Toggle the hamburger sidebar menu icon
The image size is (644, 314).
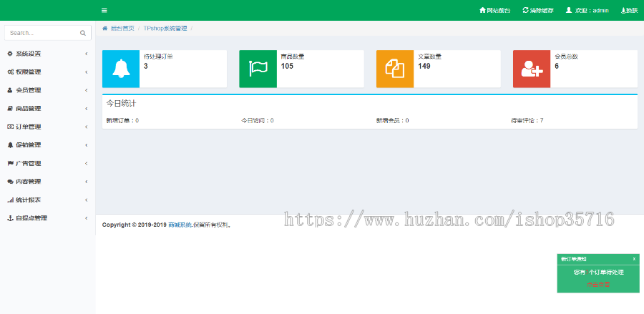104,10
